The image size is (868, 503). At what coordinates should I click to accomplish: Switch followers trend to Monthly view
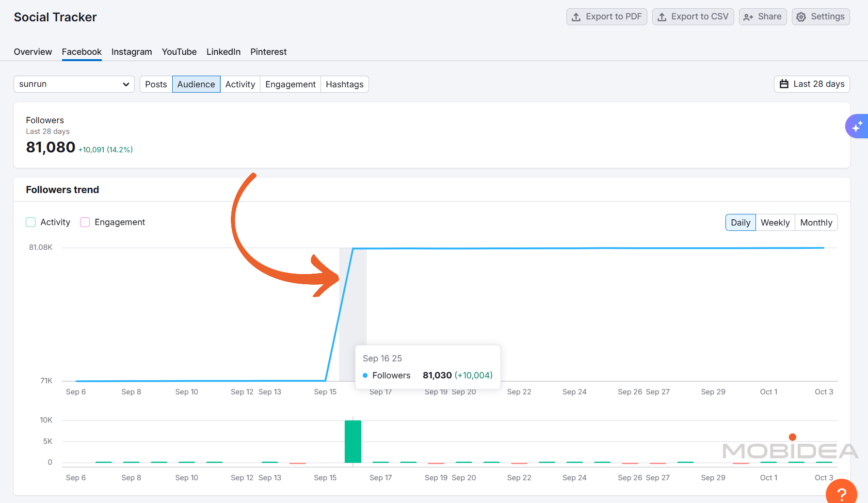tap(816, 222)
